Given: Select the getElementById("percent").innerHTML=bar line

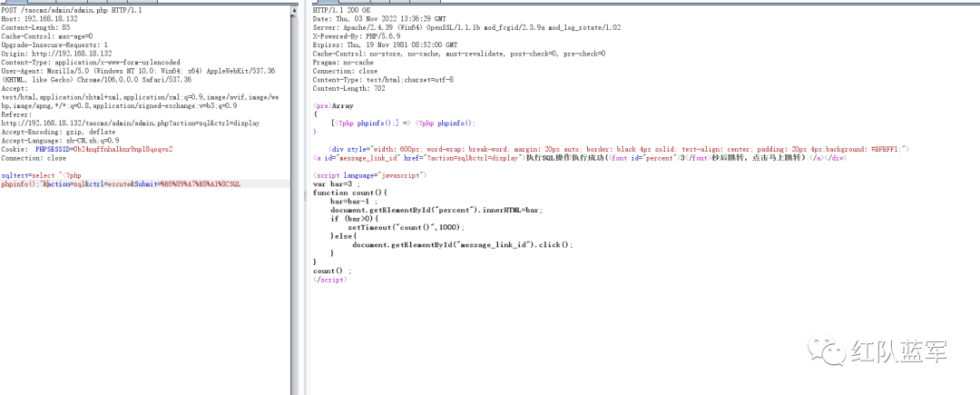Looking at the screenshot, I should point(436,211).
